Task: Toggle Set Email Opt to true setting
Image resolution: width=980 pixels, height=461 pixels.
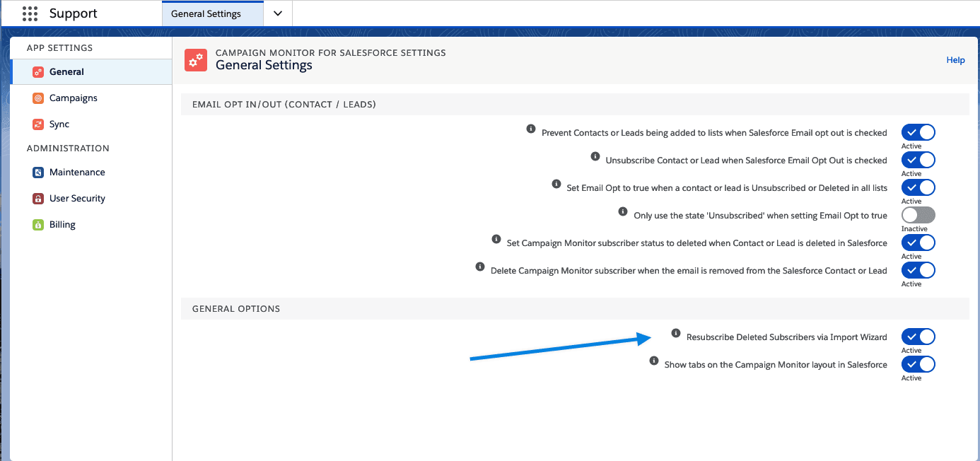Action: click(x=918, y=187)
